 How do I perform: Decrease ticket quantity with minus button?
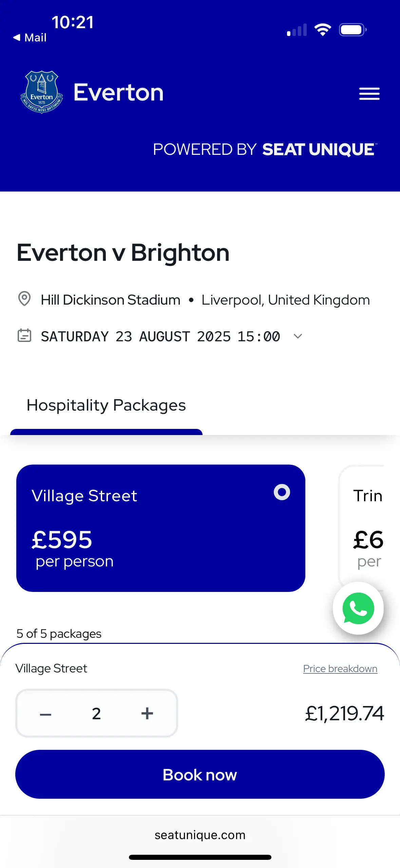(45, 714)
